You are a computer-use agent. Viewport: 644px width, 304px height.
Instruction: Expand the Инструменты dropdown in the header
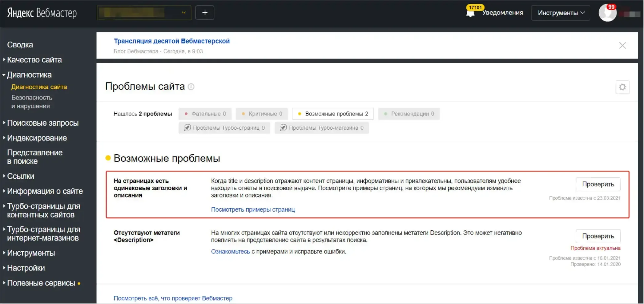coord(560,13)
